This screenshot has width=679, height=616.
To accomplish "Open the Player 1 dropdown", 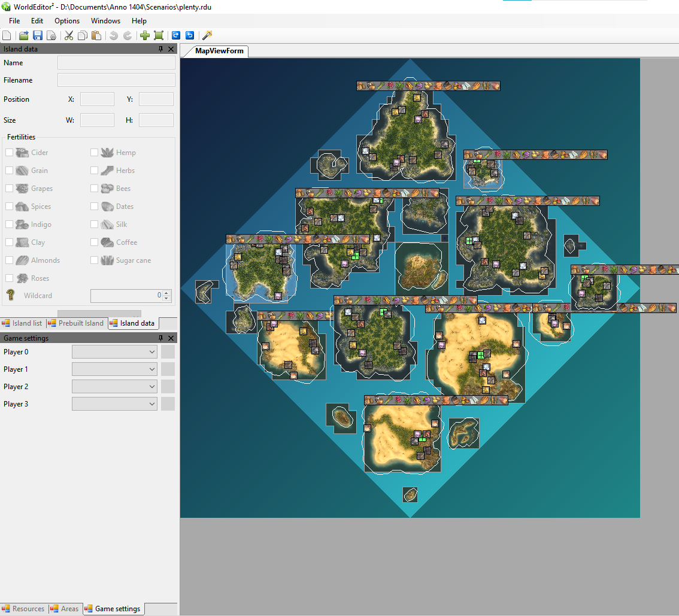I will [x=114, y=369].
